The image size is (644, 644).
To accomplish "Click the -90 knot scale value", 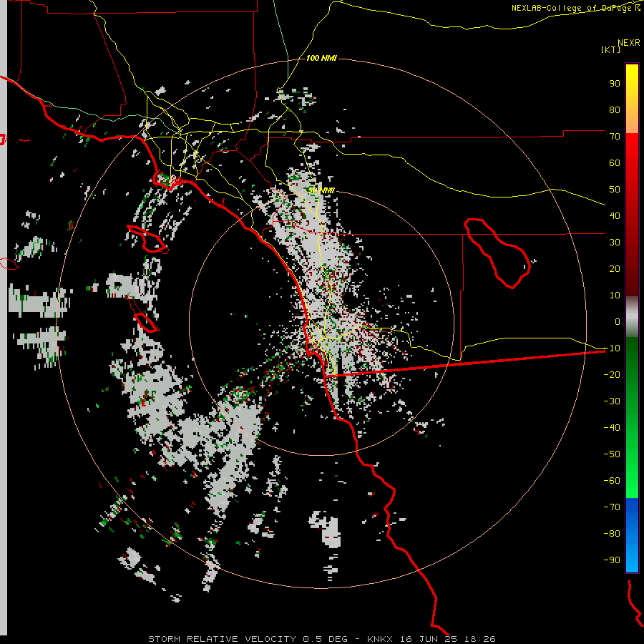I will click(x=612, y=560).
